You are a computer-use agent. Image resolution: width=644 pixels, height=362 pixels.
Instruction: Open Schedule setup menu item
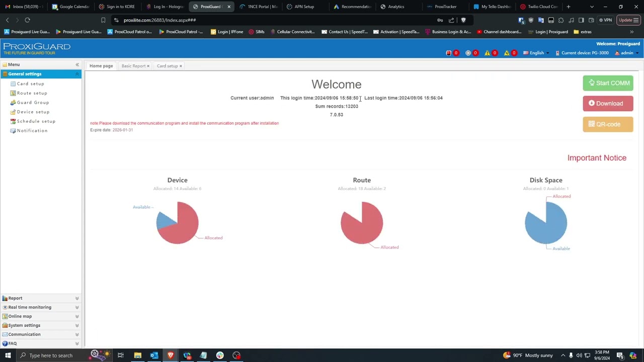[x=36, y=121]
